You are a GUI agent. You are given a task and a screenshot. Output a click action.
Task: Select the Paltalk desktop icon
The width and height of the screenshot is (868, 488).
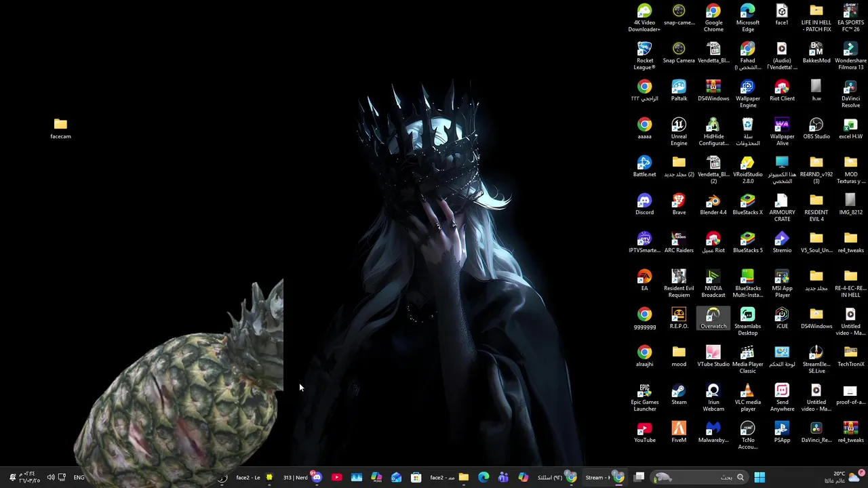pos(679,91)
